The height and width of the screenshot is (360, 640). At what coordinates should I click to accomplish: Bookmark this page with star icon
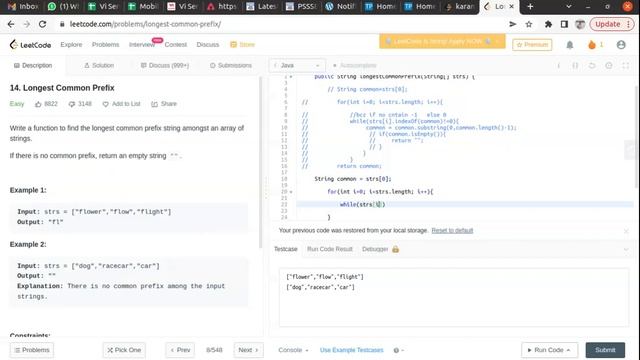tap(529, 24)
